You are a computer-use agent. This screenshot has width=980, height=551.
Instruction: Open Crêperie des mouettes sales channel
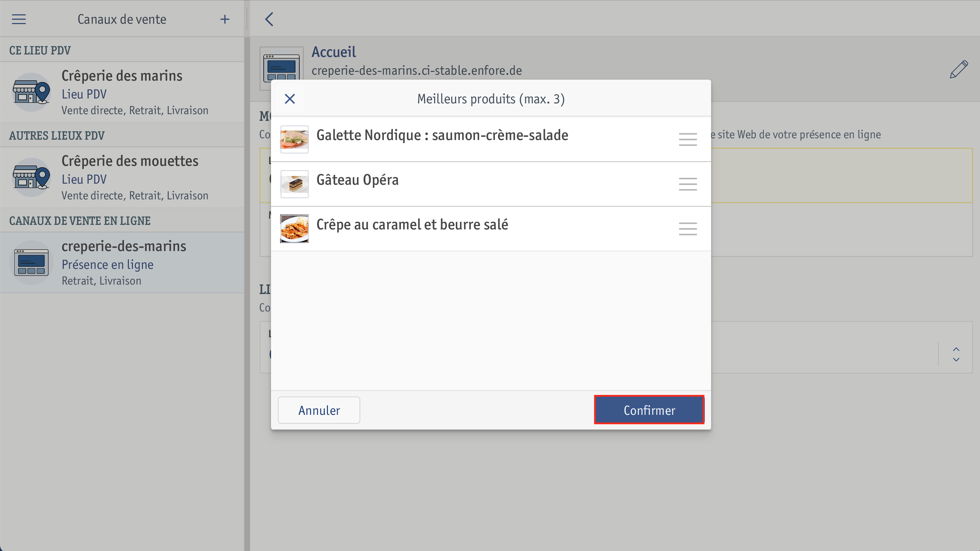(x=122, y=178)
